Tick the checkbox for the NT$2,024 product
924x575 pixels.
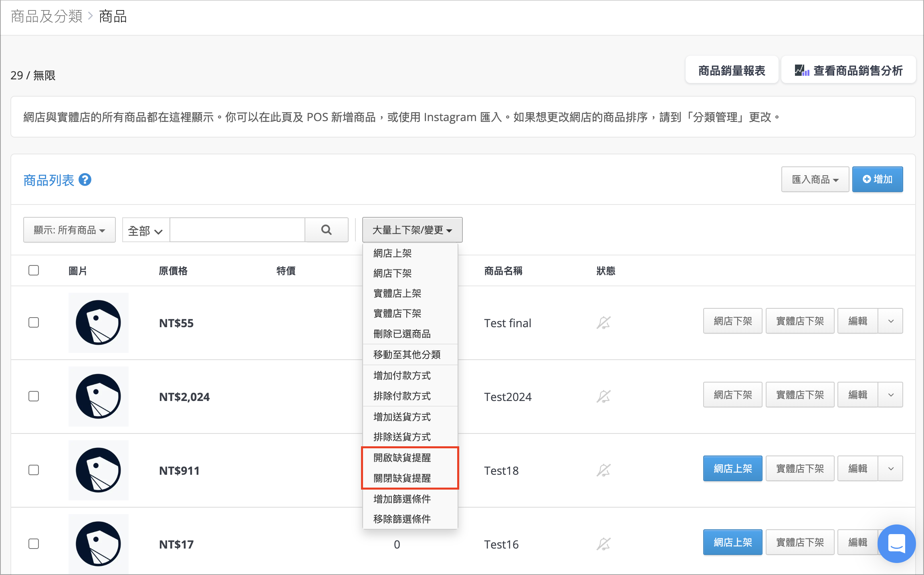(34, 396)
